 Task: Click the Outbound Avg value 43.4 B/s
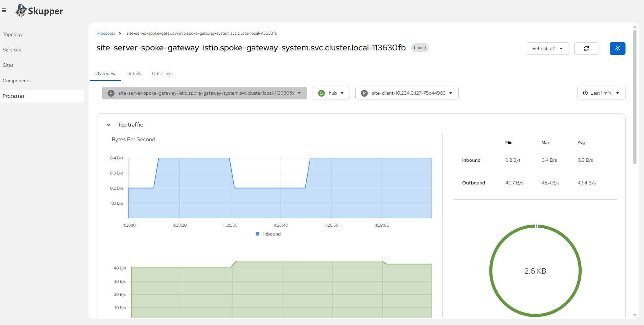click(586, 183)
